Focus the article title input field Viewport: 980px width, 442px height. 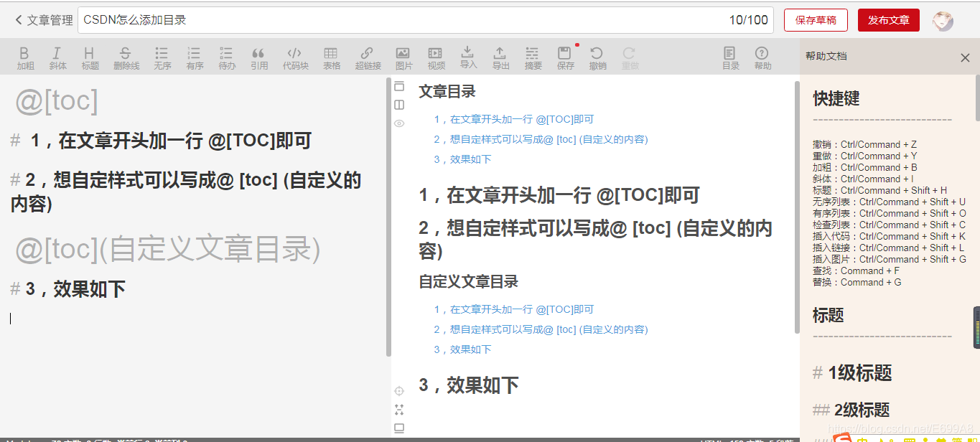tap(425, 20)
